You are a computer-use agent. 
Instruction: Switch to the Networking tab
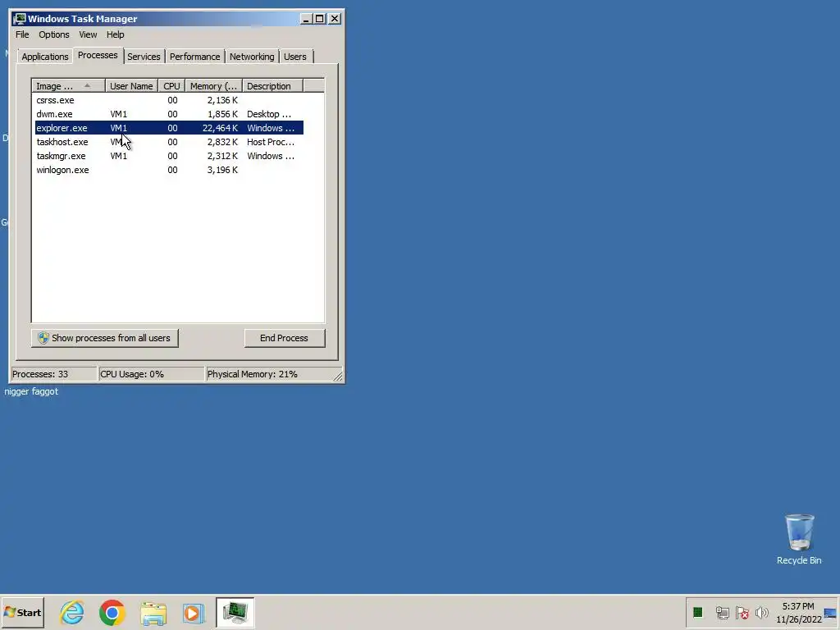point(252,57)
